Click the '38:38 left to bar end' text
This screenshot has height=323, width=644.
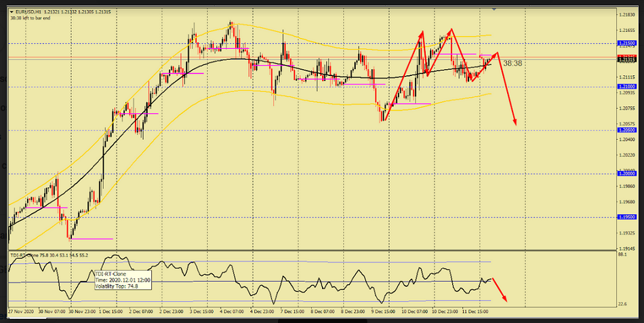tap(33, 18)
